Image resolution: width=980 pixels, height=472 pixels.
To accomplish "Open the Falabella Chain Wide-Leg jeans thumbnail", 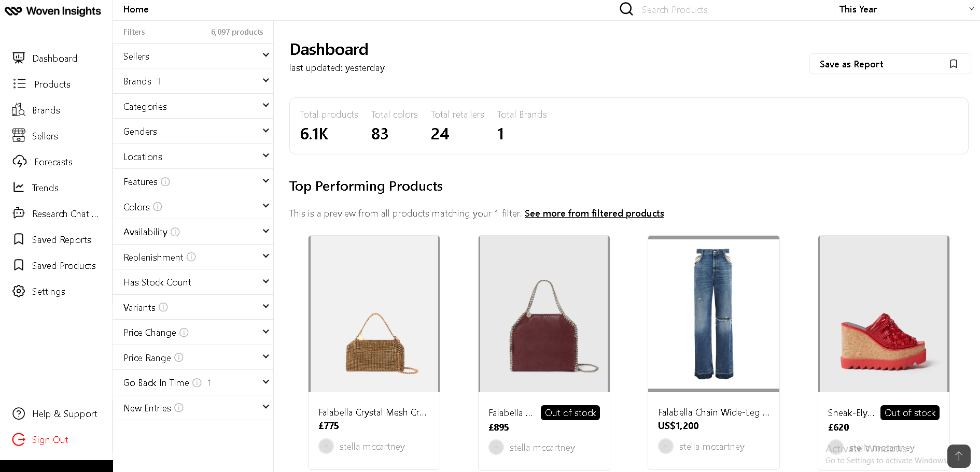I will click(x=713, y=314).
